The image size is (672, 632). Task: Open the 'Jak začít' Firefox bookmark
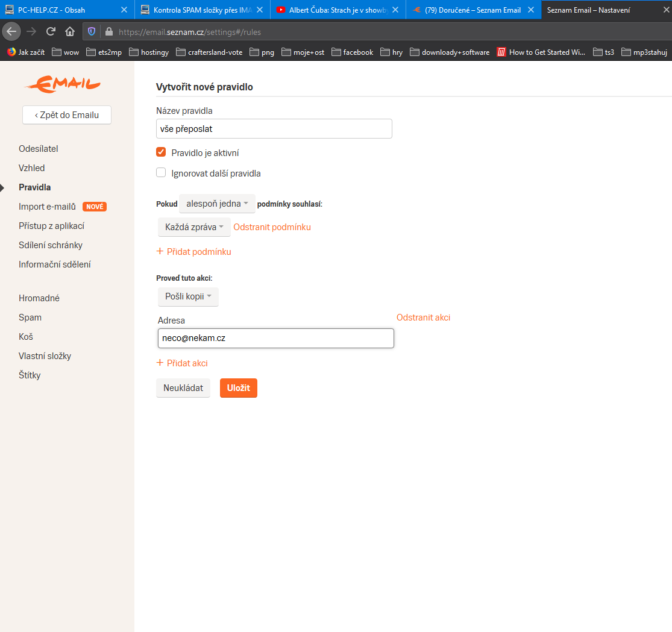point(26,52)
